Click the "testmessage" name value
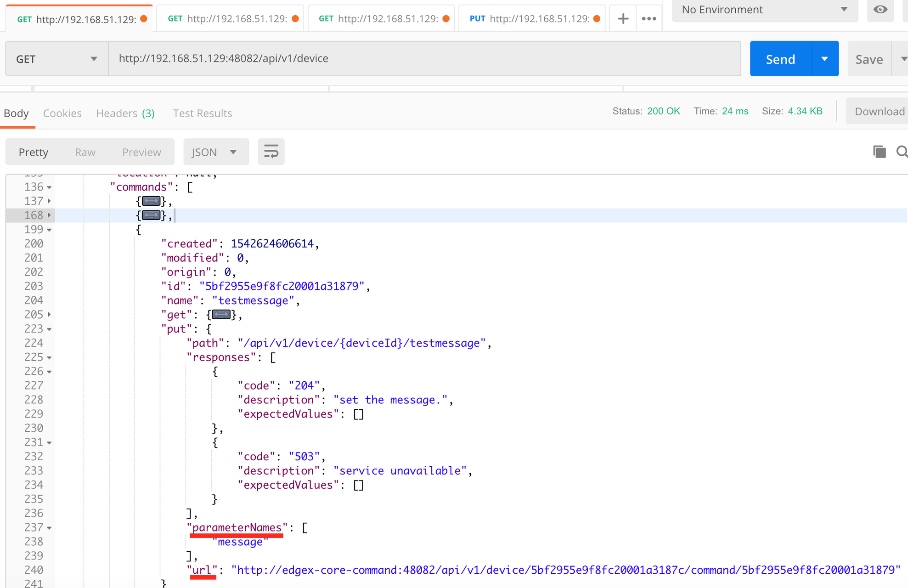908x588 pixels. pyautogui.click(x=253, y=300)
